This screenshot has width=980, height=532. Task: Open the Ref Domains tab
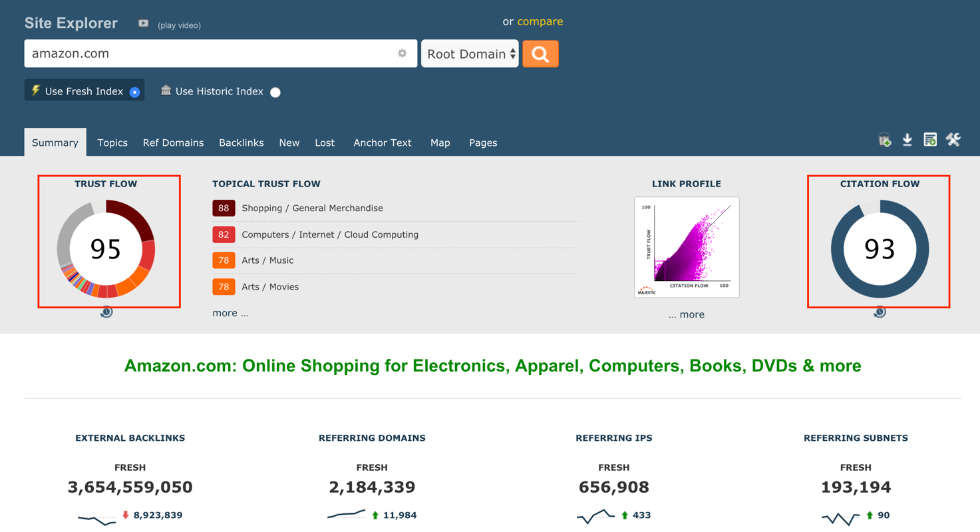click(173, 142)
